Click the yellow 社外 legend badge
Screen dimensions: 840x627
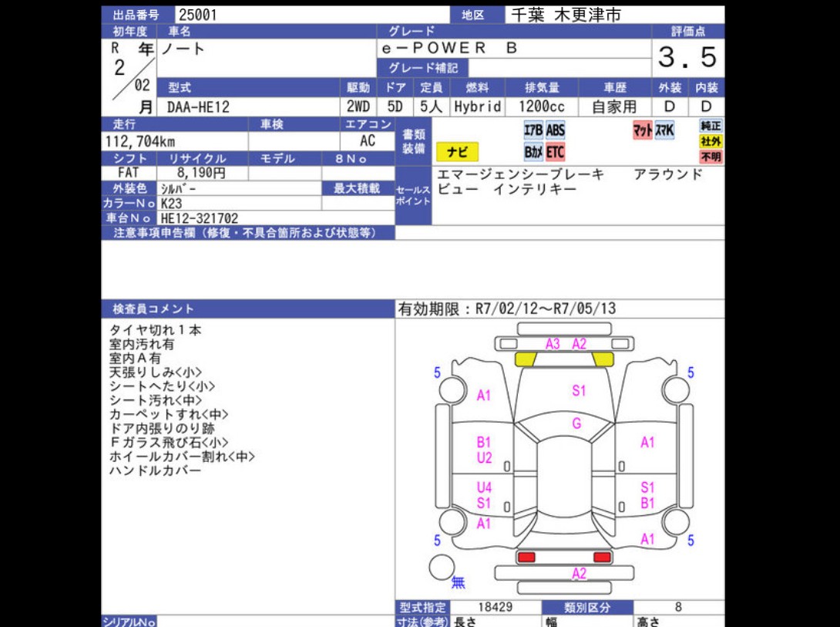711,141
